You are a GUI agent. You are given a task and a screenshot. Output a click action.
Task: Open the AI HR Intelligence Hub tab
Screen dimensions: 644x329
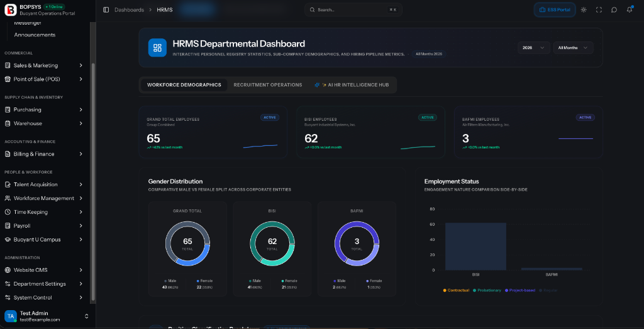352,85
